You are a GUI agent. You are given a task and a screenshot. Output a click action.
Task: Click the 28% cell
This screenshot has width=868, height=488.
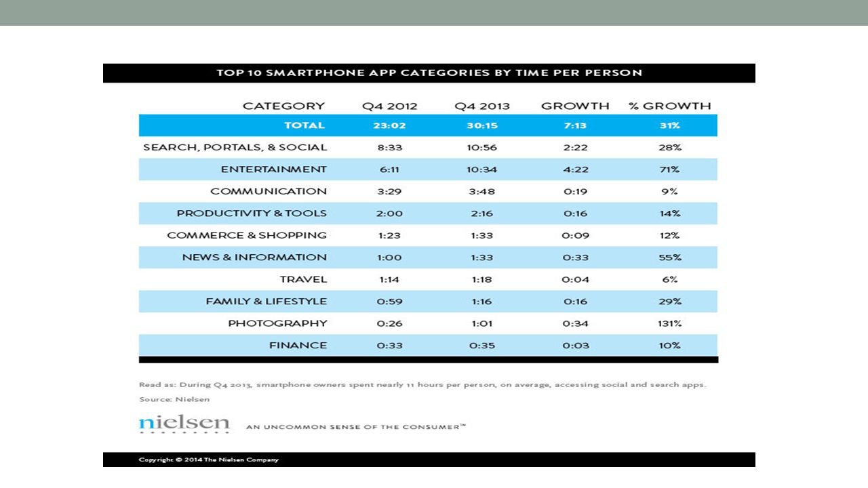[669, 147]
